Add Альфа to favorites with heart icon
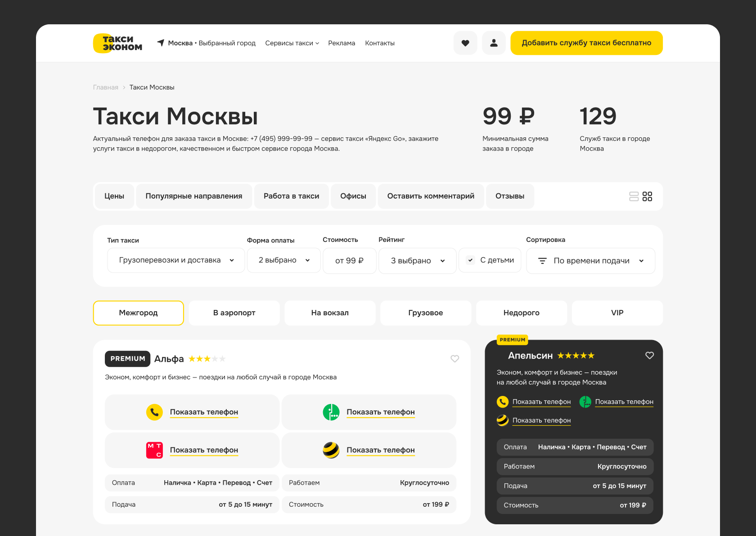 tap(455, 359)
